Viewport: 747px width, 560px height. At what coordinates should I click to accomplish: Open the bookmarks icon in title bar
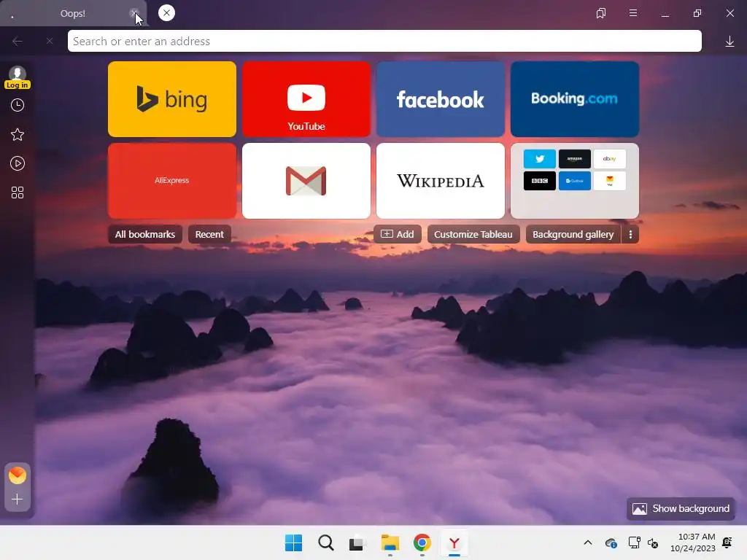click(x=601, y=13)
